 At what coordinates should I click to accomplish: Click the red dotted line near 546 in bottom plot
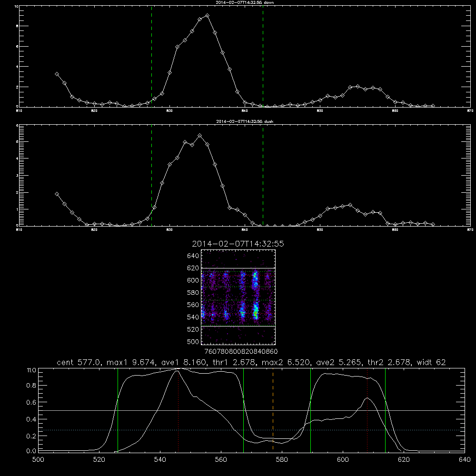coord(178,411)
